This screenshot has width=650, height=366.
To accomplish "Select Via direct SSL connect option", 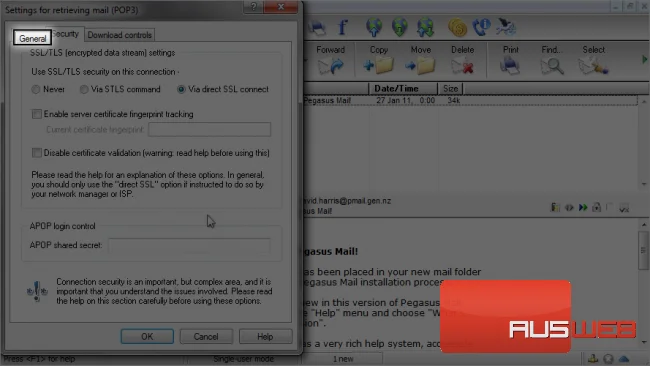I will tap(181, 89).
